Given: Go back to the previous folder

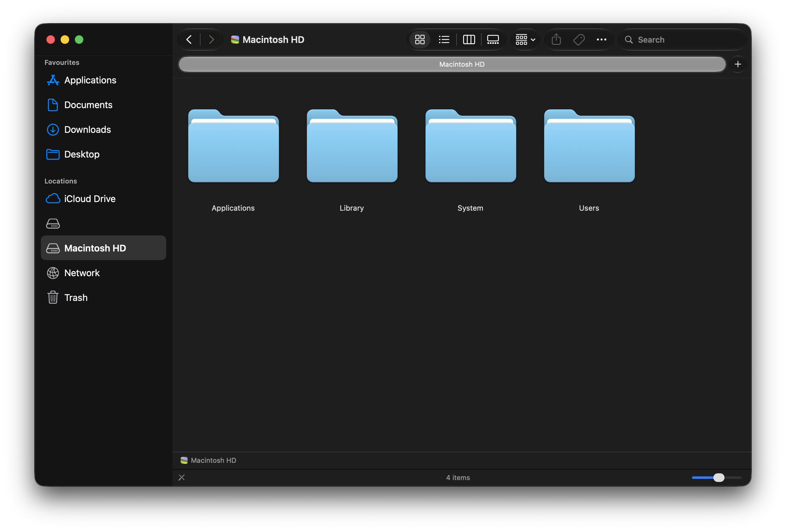Looking at the screenshot, I should (189, 40).
